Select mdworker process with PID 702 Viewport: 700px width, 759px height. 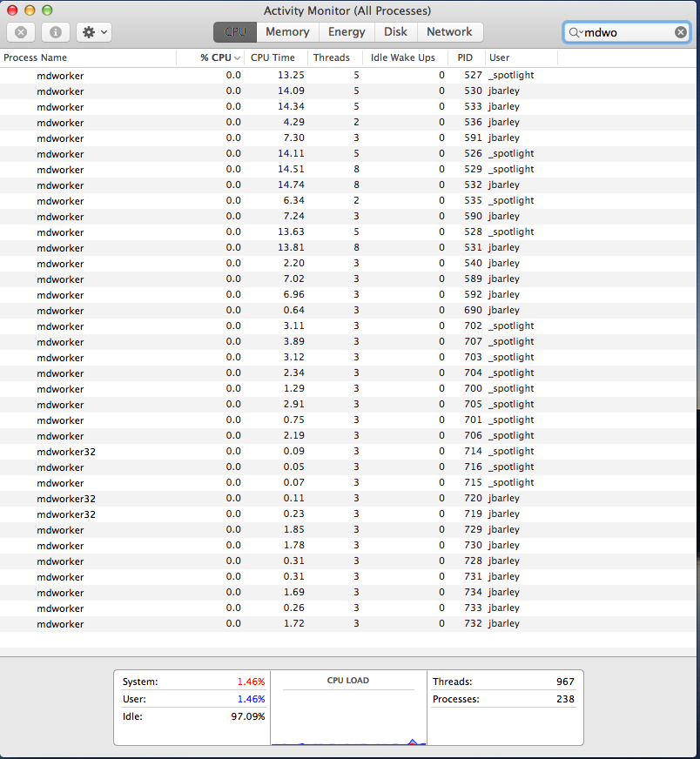[348, 326]
